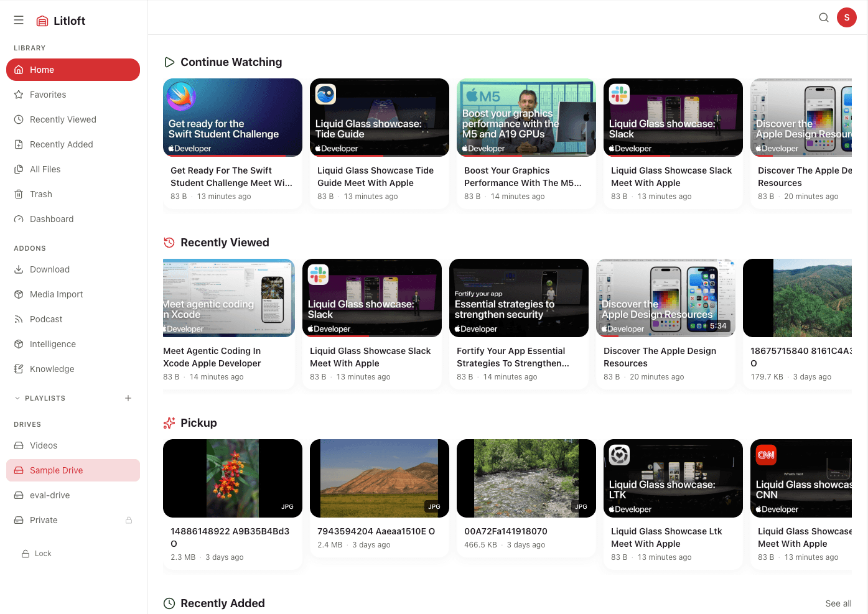
Task: Open the rocky stream JPG thumbnail
Action: click(526, 478)
